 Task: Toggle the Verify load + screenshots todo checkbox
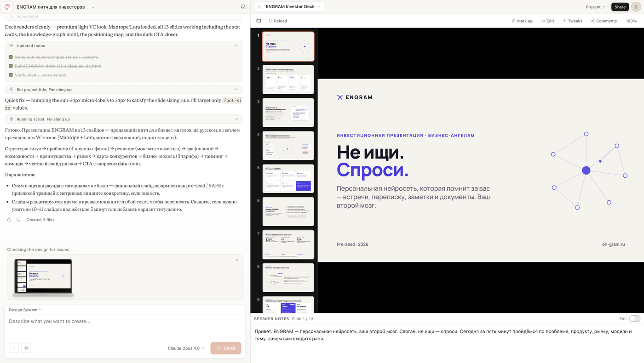coord(11,75)
